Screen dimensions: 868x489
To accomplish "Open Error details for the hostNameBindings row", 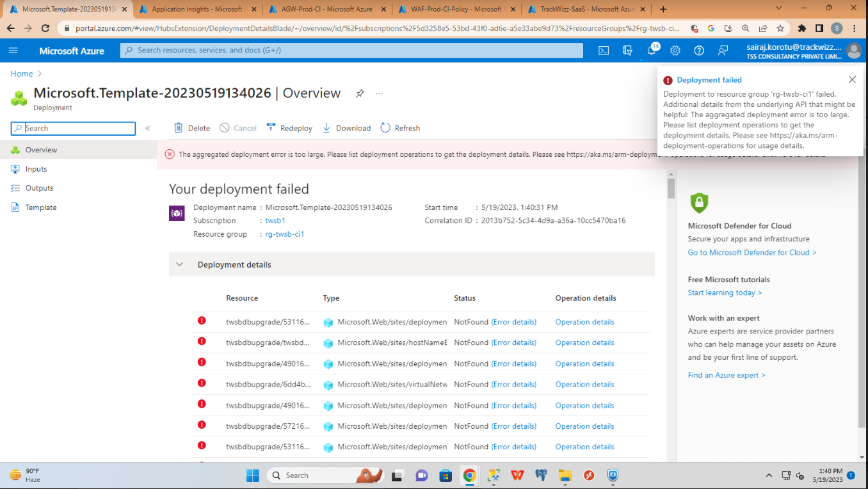I will [x=513, y=342].
